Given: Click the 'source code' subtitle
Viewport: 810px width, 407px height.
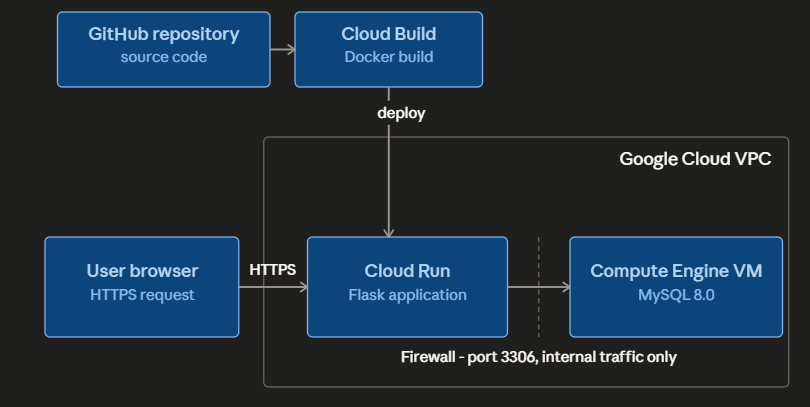Looking at the screenshot, I should tap(164, 57).
